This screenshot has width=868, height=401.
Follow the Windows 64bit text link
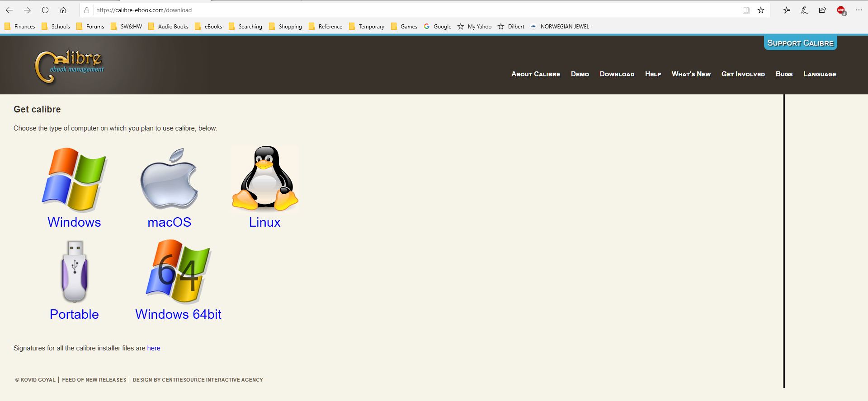tap(179, 314)
